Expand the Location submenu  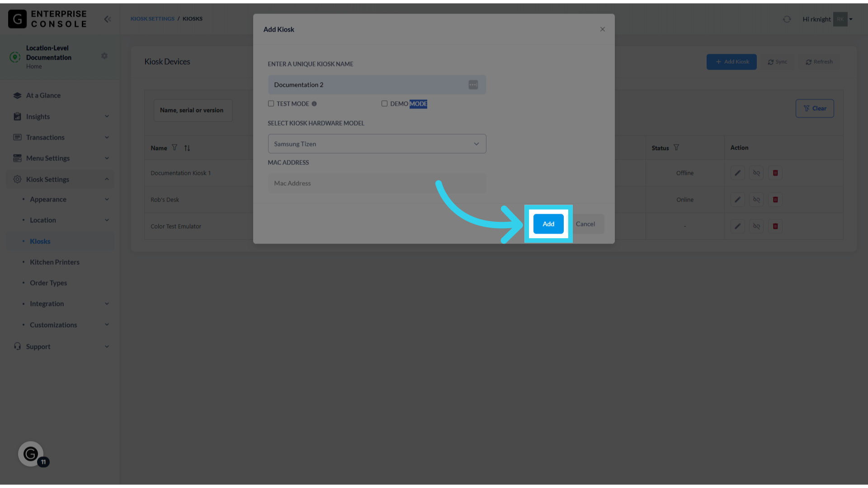point(60,220)
